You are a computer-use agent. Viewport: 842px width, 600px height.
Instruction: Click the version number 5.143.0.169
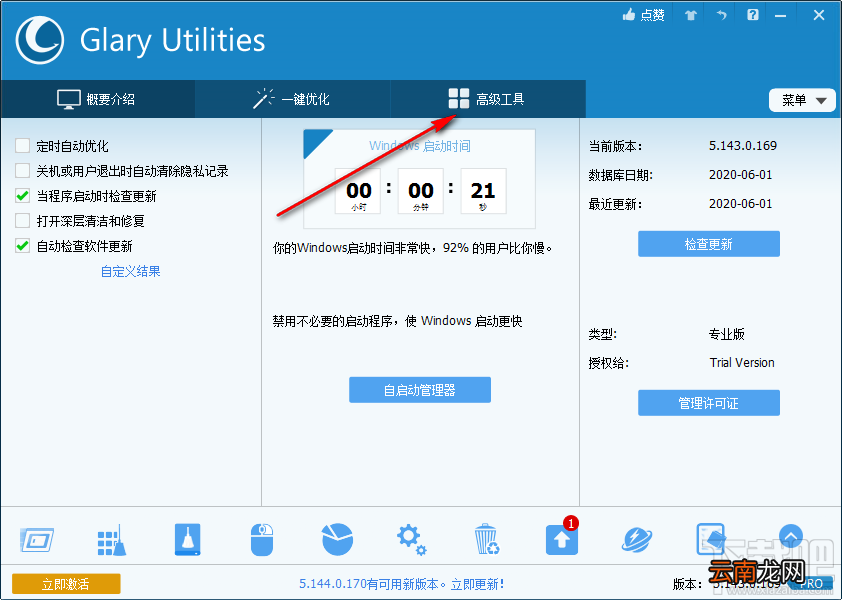click(x=743, y=146)
